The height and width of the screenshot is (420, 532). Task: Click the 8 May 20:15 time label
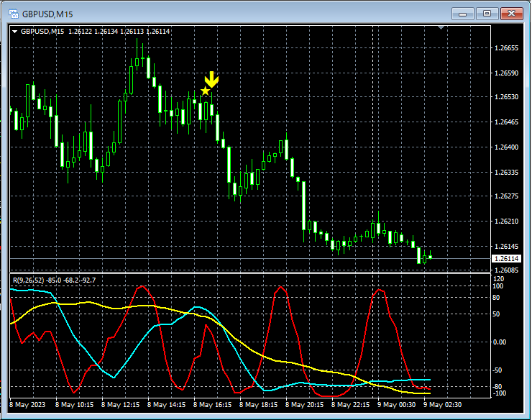[304, 405]
